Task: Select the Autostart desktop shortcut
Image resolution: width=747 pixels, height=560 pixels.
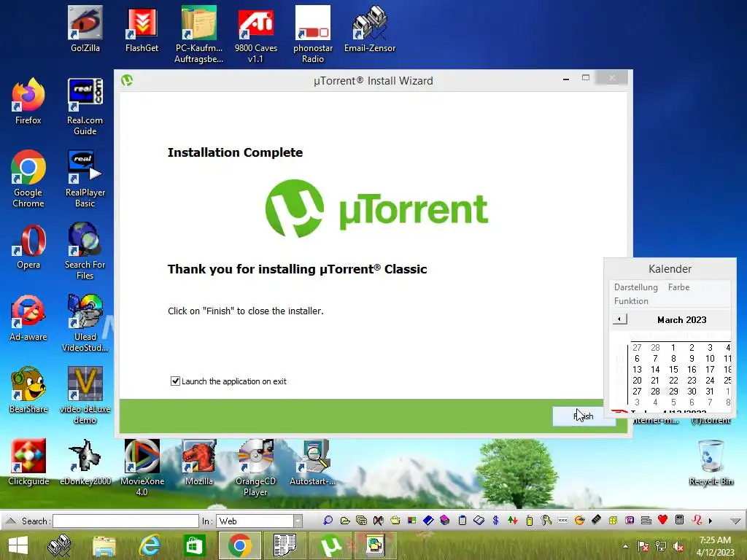Action: pos(312,463)
